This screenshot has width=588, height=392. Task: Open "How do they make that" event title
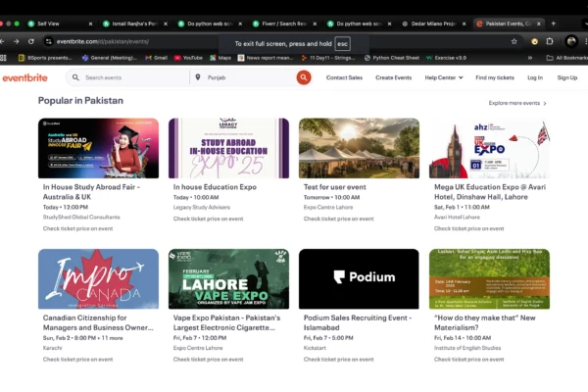[x=484, y=322]
